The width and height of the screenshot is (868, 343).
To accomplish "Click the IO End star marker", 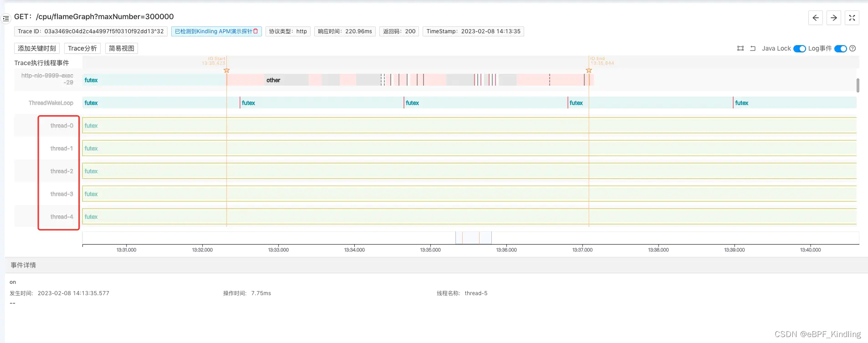I will click(x=589, y=71).
